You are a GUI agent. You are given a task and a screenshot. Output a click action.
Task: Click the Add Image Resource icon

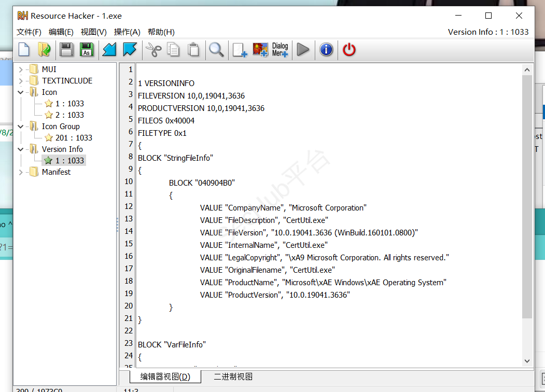pyautogui.click(x=260, y=50)
